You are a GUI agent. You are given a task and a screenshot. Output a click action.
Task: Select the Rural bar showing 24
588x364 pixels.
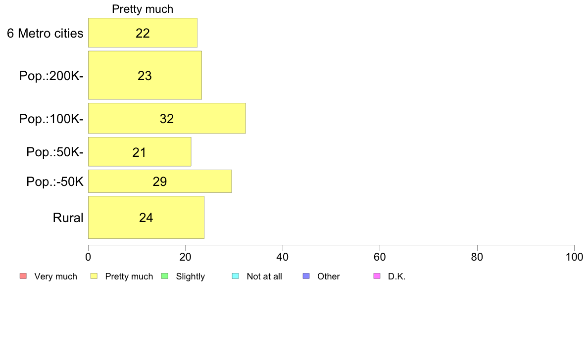[x=146, y=218]
